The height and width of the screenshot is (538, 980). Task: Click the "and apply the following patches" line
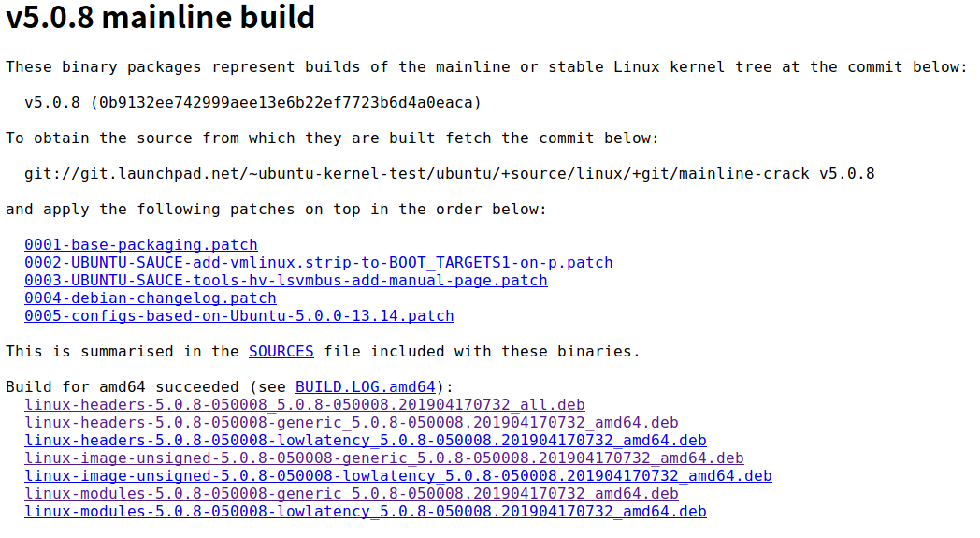tap(276, 210)
